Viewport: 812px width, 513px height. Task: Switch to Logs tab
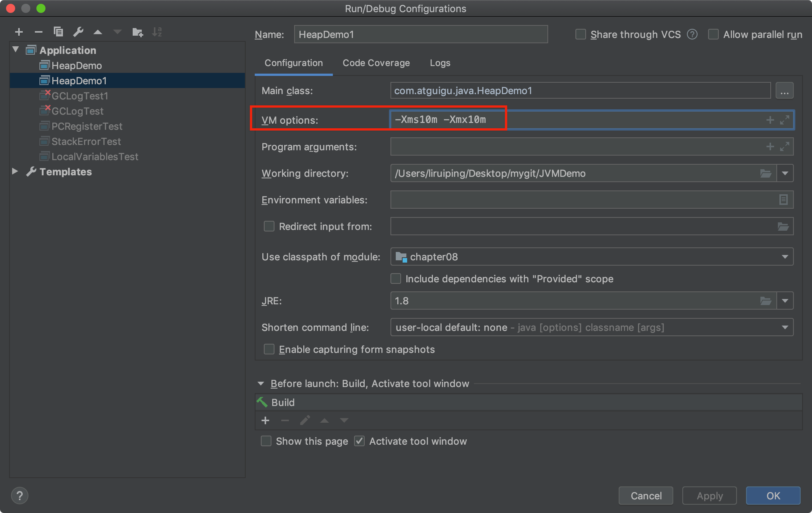440,63
